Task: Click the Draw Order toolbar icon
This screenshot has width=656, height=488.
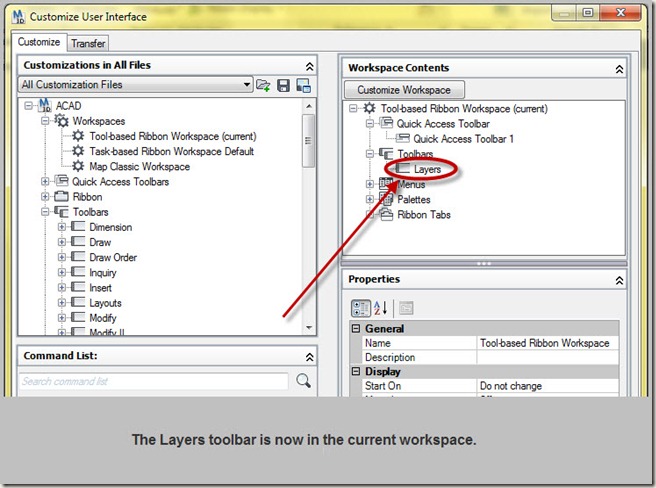Action: (78, 257)
